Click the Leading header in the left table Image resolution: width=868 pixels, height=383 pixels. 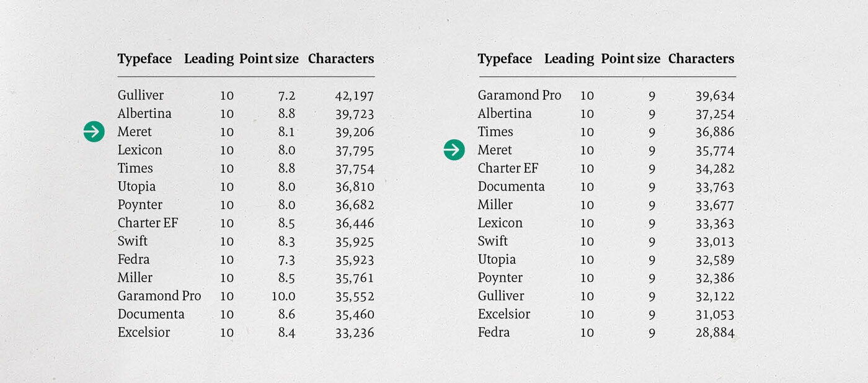click(209, 60)
